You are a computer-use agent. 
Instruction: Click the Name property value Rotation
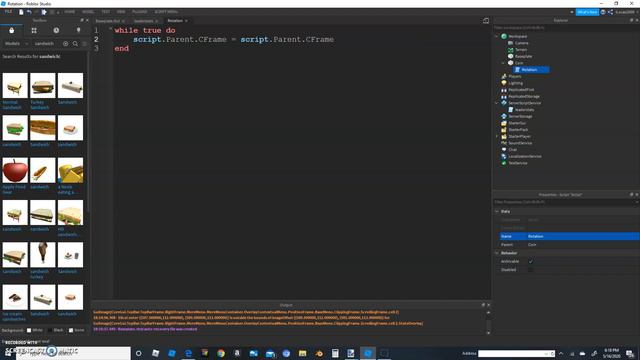tap(536, 236)
